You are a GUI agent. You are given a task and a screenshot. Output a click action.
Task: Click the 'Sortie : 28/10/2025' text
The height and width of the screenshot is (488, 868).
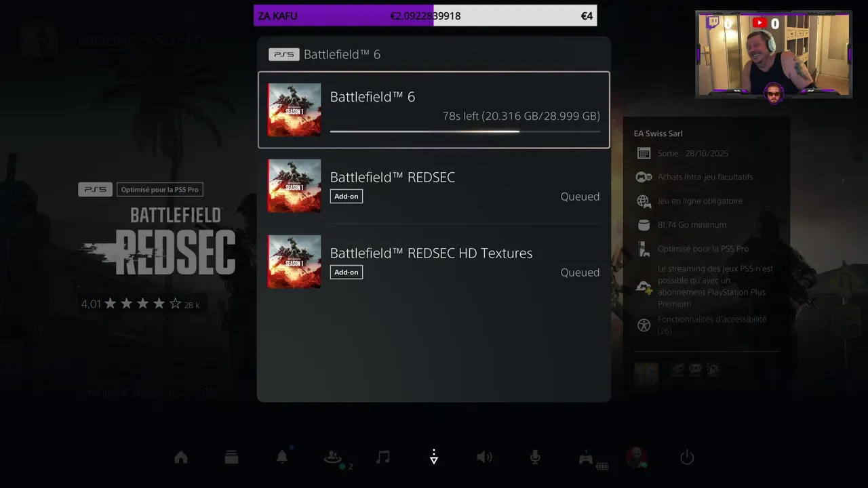pos(692,153)
